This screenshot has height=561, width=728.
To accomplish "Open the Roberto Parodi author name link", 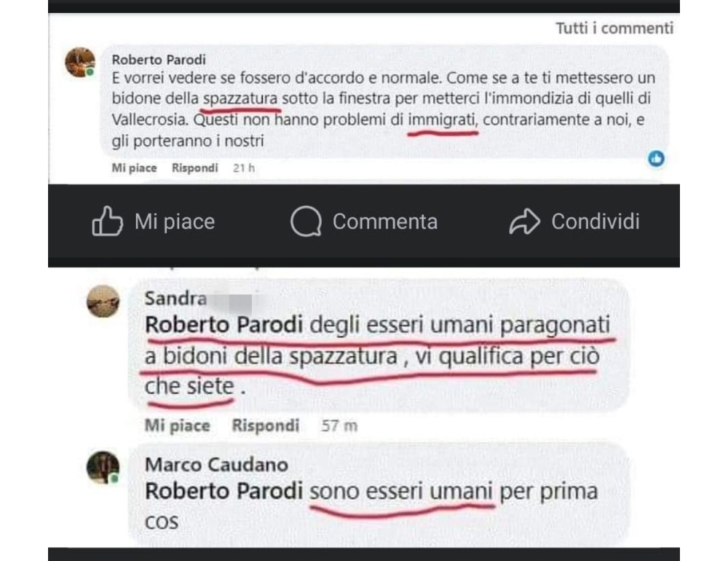I will pos(159,60).
